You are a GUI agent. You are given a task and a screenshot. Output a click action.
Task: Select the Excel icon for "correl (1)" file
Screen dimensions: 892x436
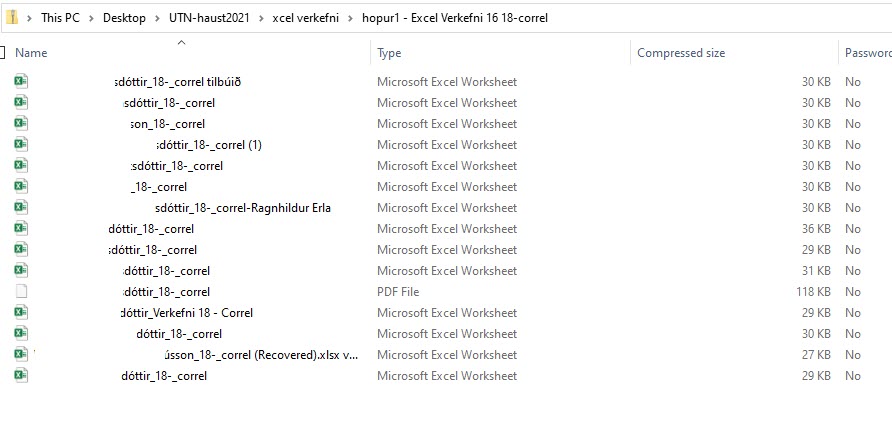(21, 145)
